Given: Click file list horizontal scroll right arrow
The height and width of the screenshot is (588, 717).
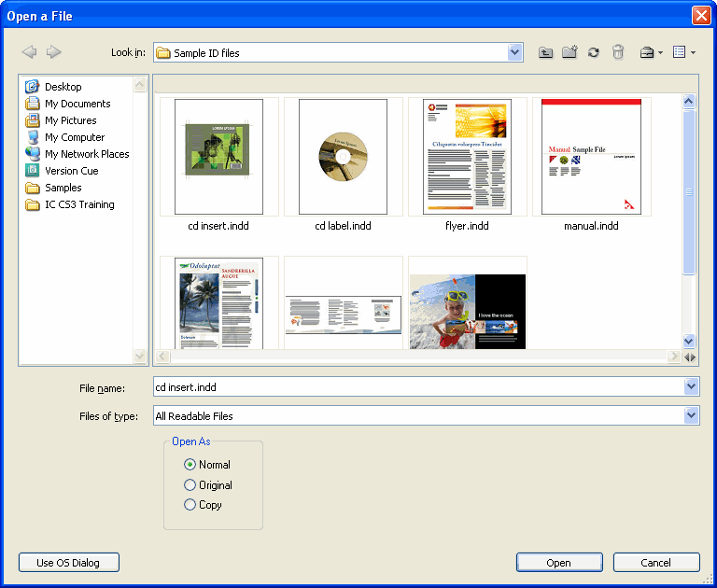Looking at the screenshot, I should [673, 357].
